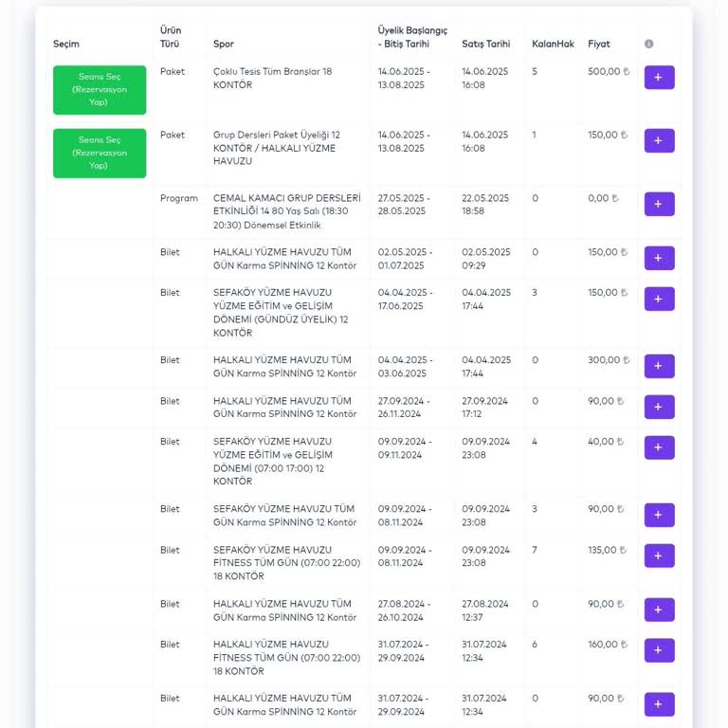This screenshot has height=728, width=728.
Task: Expand plus for CEMAL KAMACI program row
Action: [x=659, y=205]
